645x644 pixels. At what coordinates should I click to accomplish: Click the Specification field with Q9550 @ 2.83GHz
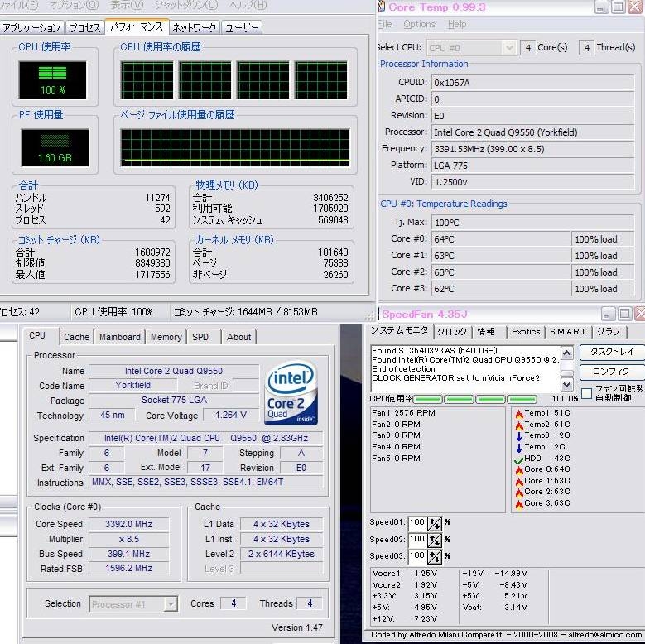[x=206, y=439]
